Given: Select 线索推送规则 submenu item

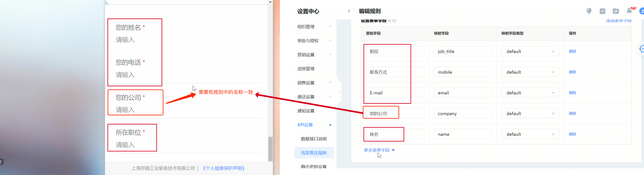Looking at the screenshot, I should (x=314, y=153).
